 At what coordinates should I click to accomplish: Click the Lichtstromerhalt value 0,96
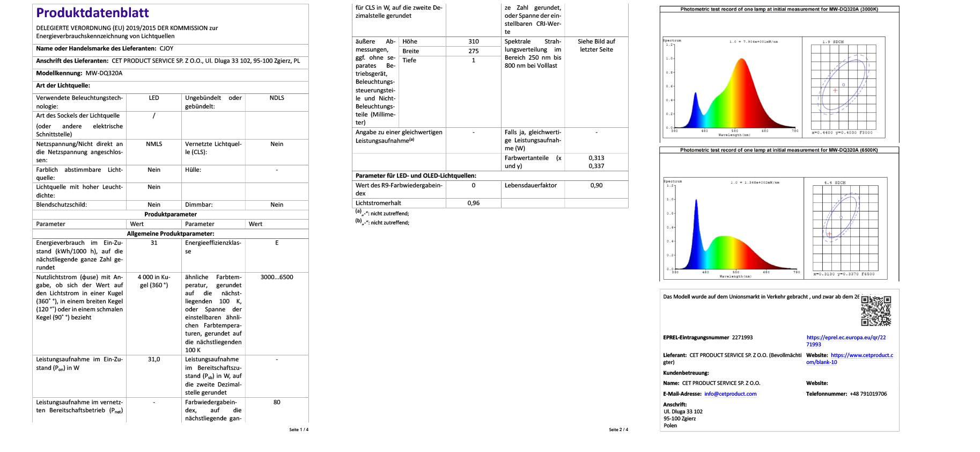[473, 203]
